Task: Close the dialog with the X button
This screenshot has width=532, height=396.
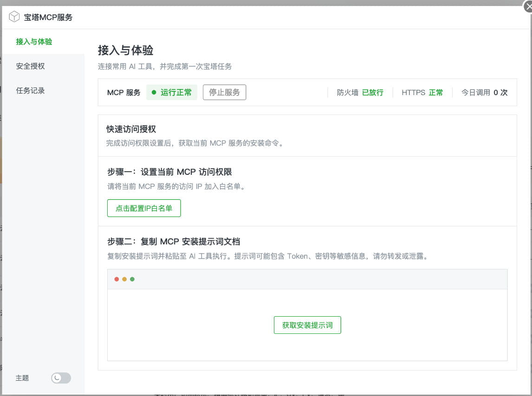Action: click(x=528, y=6)
